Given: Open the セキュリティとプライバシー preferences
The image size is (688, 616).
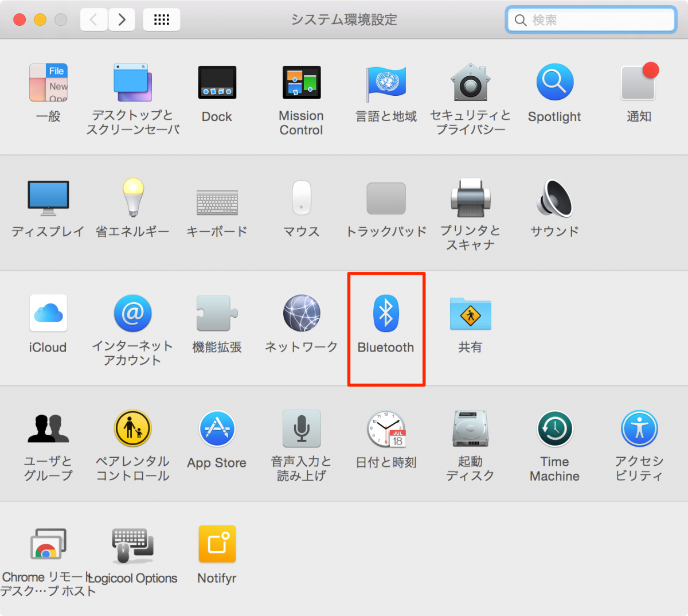Looking at the screenshot, I should click(470, 82).
